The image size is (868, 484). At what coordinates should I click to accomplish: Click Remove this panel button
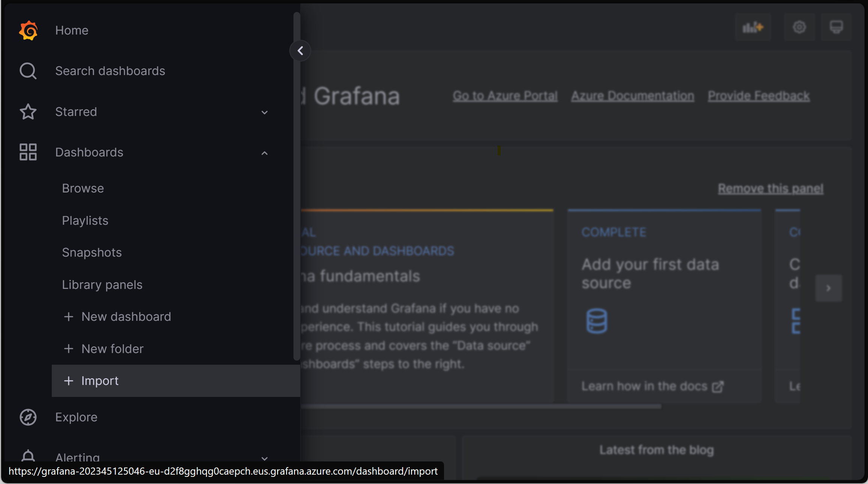(770, 188)
